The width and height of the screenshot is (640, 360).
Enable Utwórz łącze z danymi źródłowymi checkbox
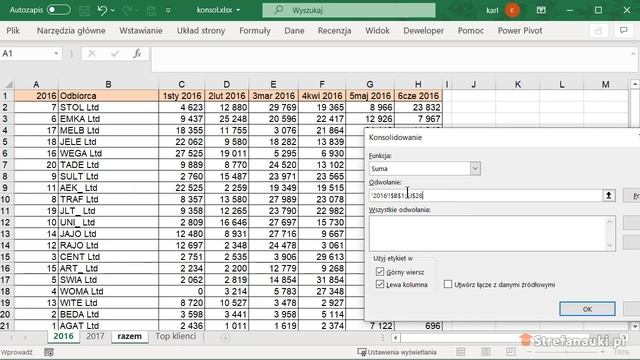pyautogui.click(x=448, y=284)
